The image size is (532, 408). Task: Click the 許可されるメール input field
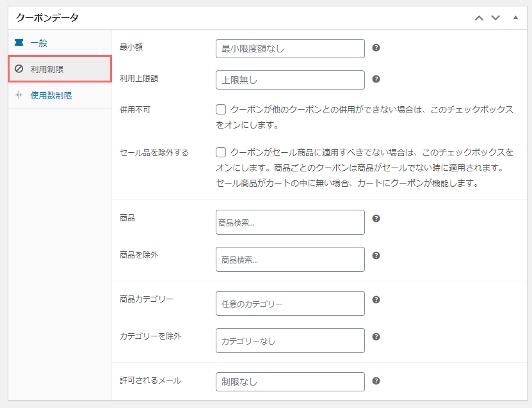point(290,382)
